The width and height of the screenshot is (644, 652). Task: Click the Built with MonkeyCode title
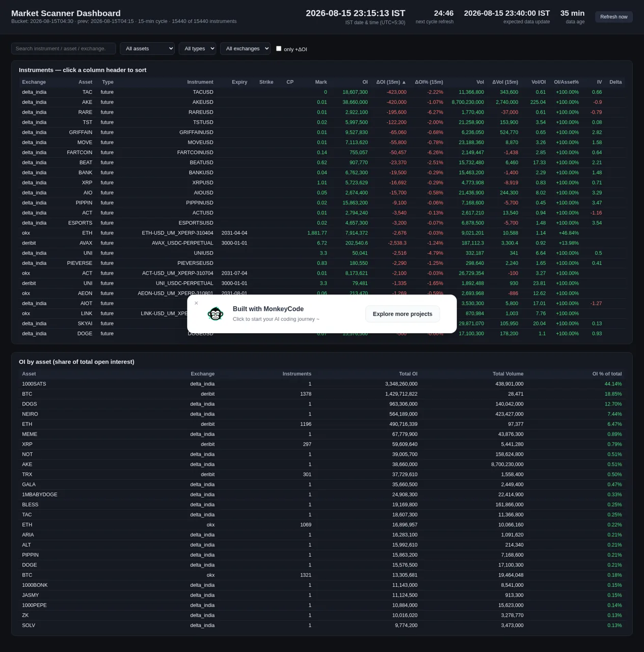click(268, 309)
